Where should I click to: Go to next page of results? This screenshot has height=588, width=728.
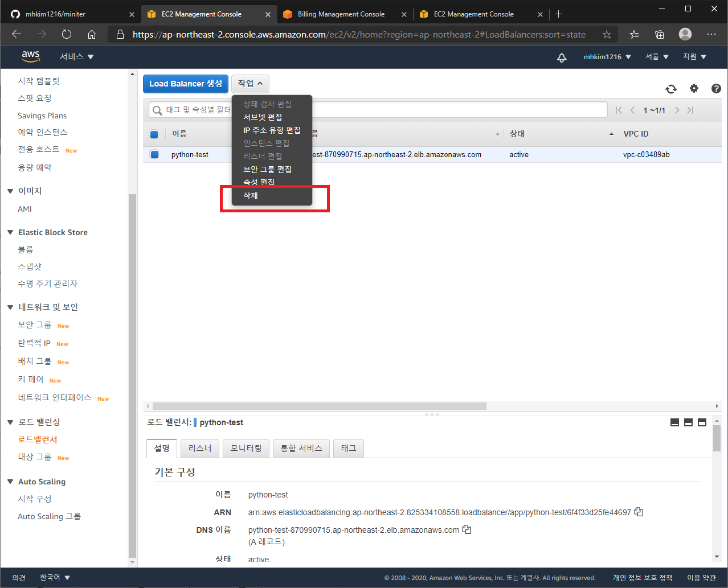pyautogui.click(x=677, y=110)
